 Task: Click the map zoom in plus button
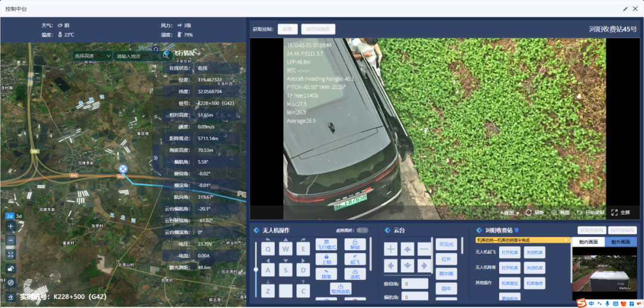tap(11, 226)
